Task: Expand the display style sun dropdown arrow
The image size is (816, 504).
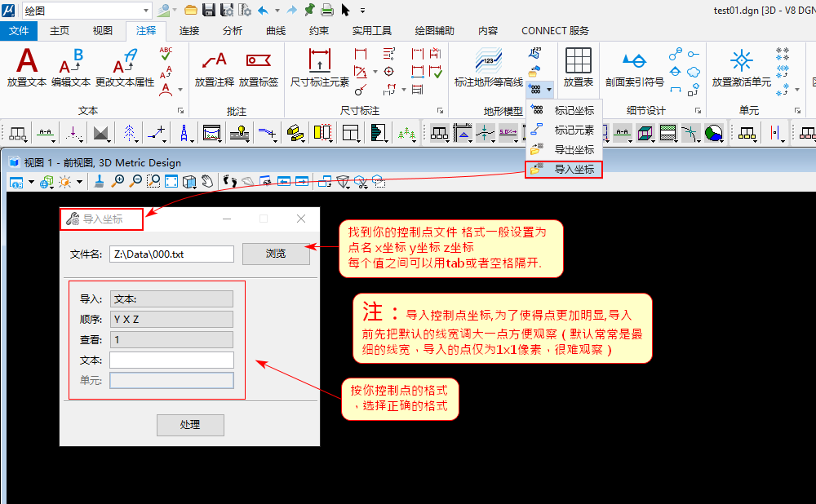Action: [x=79, y=182]
